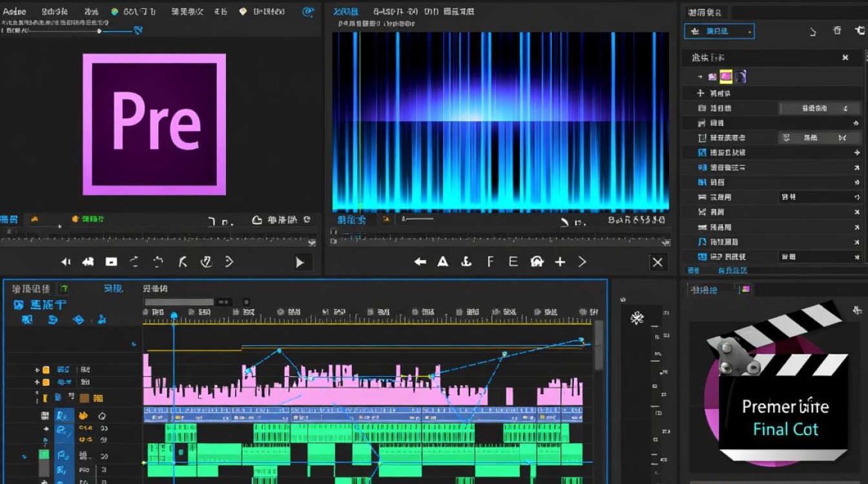Click the 'F' icon under the waveform monitor
Screen dimensions: 868x484
pyautogui.click(x=490, y=261)
